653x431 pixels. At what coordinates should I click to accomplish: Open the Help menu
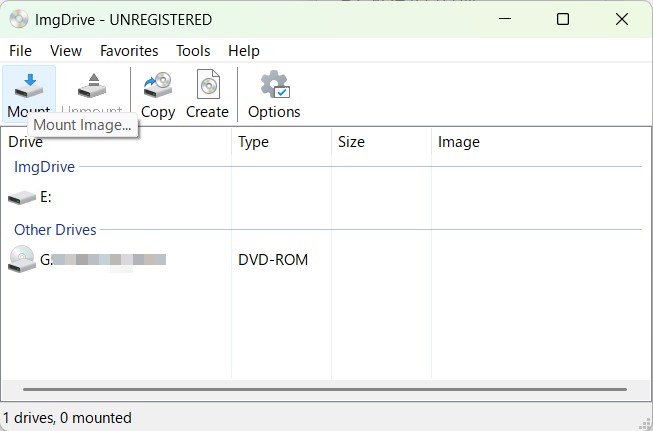pos(244,51)
